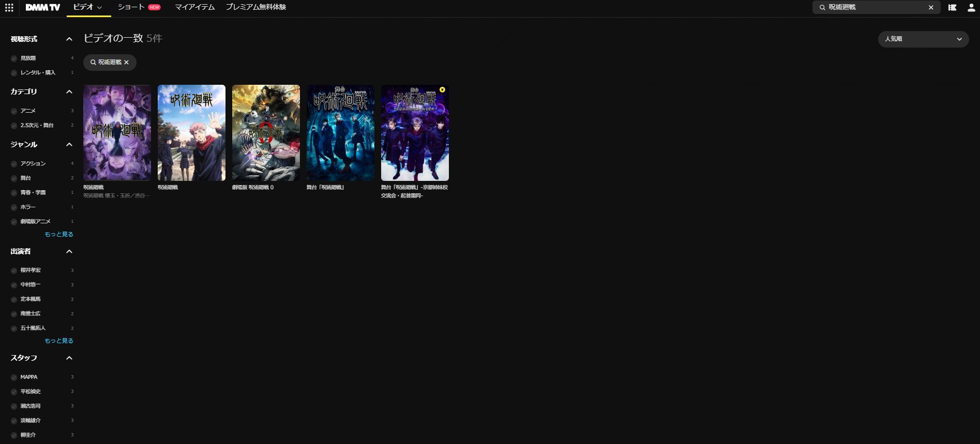Click the yellow premium badge on stage poster
This screenshot has width=980, height=444.
(442, 90)
